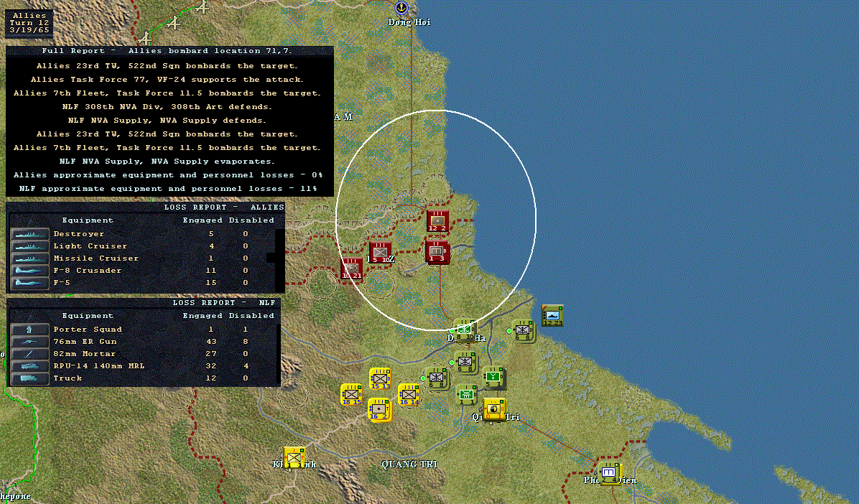The image size is (859, 504).
Task: Click NLF approximate losses 11% line
Action: pos(168,189)
